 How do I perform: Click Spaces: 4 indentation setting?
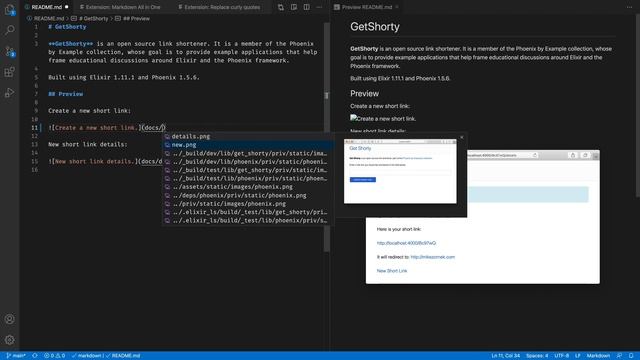click(x=537, y=356)
